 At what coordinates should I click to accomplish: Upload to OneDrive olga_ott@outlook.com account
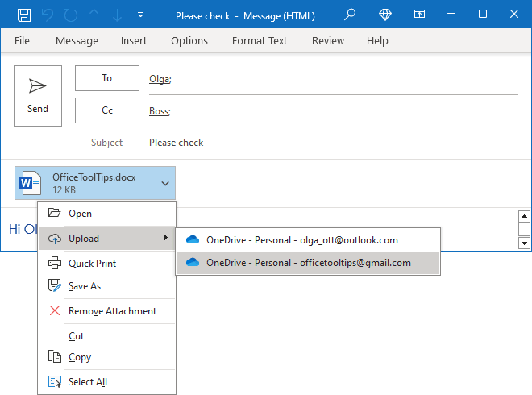[x=301, y=239]
